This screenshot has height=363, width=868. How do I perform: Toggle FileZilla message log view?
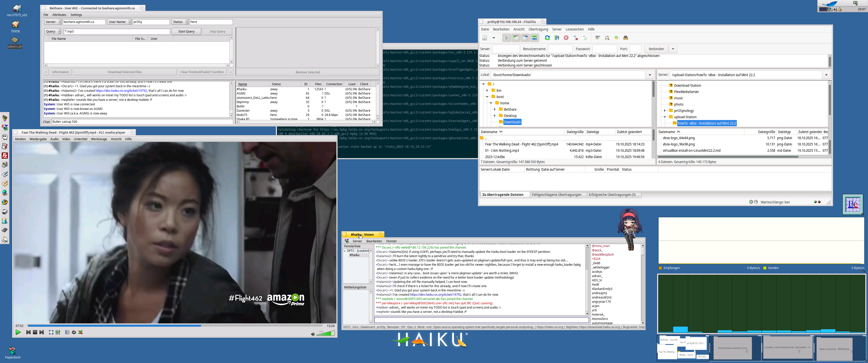coord(506,38)
